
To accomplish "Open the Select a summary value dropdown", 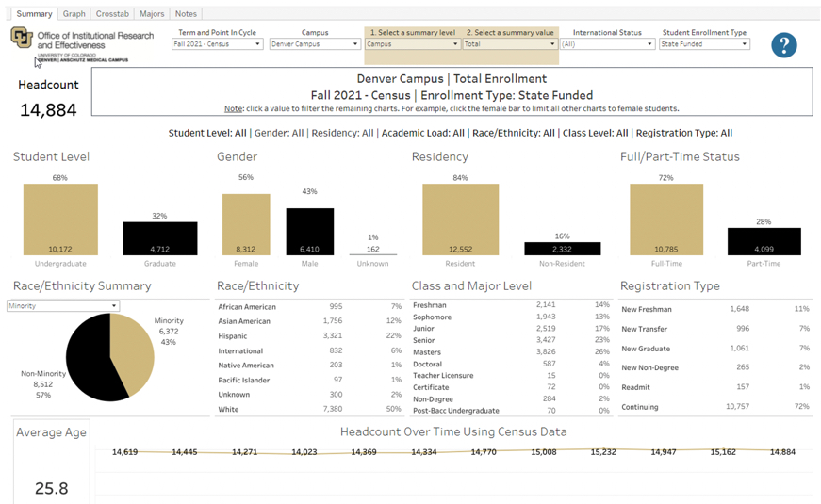I will point(509,44).
